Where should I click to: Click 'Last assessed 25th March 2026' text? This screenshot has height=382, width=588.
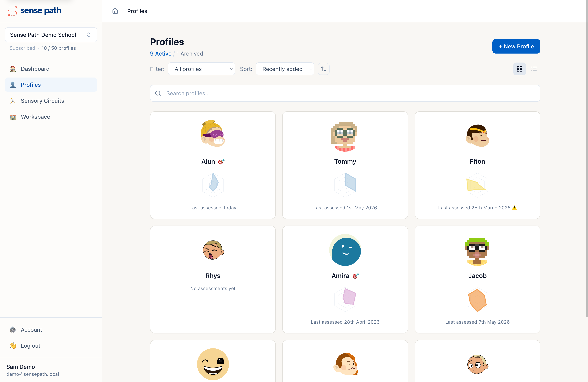tap(474, 208)
